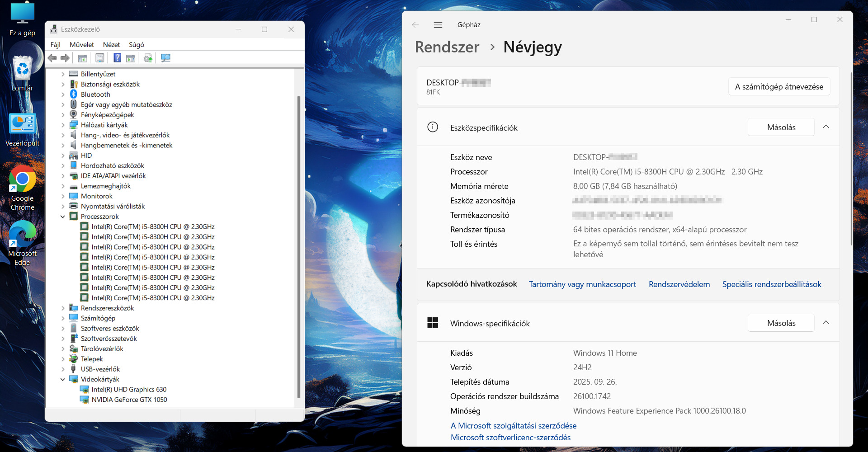Click the Nyomtatási várólisták printer icon
This screenshot has height=452, width=868.
(x=74, y=206)
